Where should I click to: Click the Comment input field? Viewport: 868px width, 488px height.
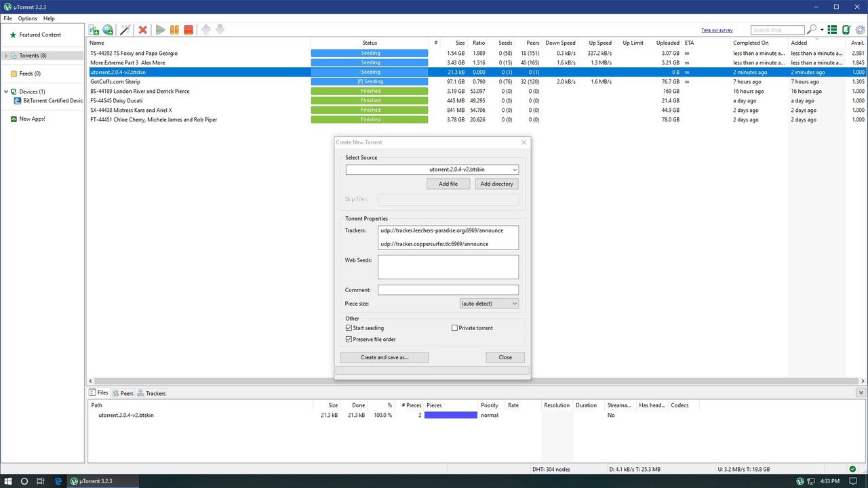pos(448,290)
